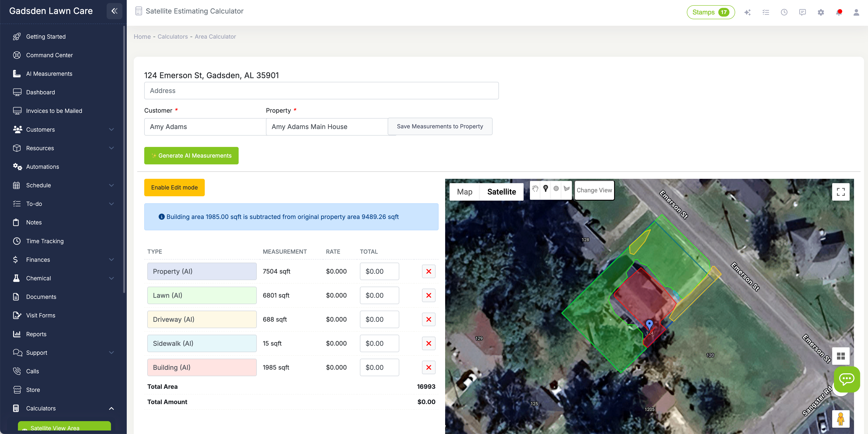Click the Generate AI Measurements button
This screenshot has height=434, width=868.
191,156
